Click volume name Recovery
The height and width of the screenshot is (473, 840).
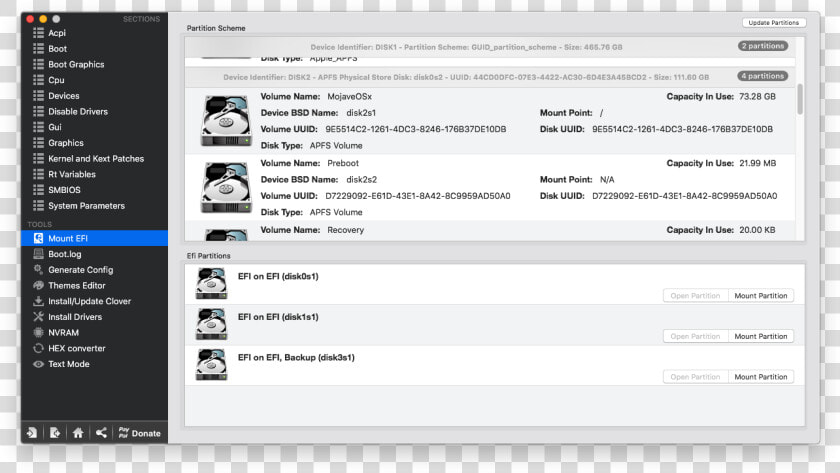point(346,230)
